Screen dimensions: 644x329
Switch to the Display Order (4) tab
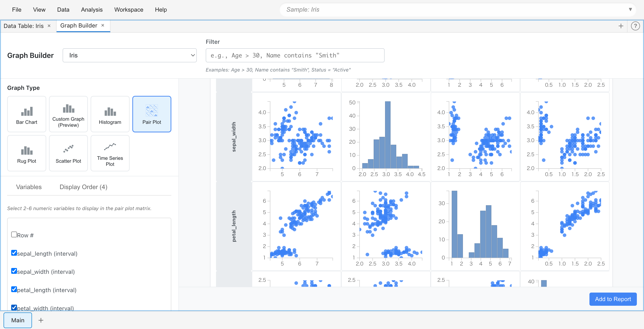click(83, 187)
